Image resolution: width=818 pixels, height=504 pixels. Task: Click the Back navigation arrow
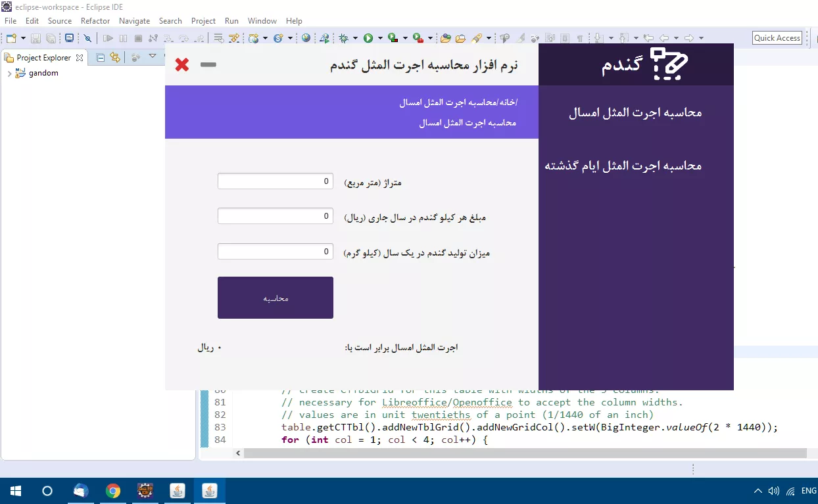[x=664, y=38]
